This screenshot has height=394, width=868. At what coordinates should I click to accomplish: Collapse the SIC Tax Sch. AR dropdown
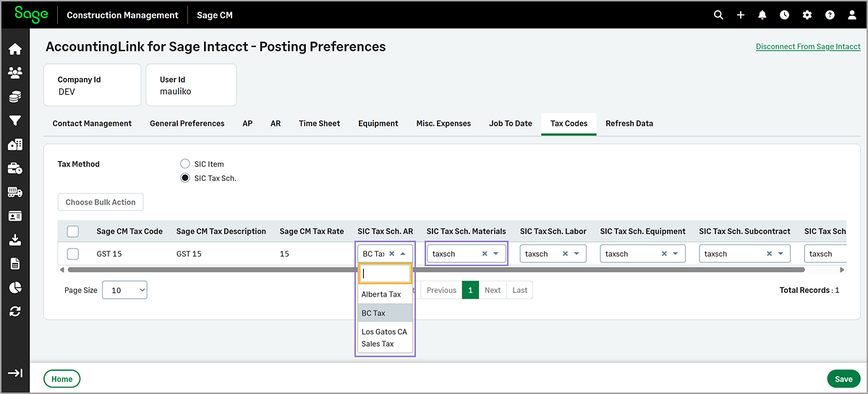pyautogui.click(x=403, y=254)
